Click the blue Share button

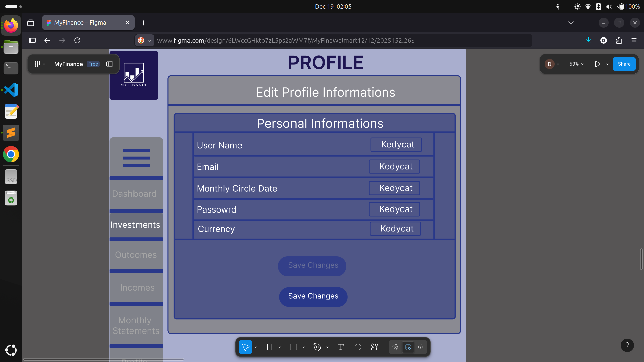(624, 64)
